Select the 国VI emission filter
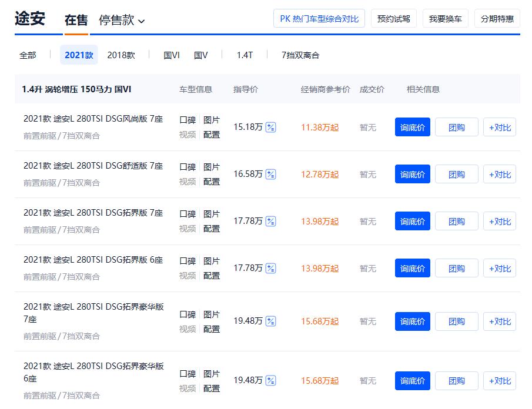 pyautogui.click(x=170, y=55)
